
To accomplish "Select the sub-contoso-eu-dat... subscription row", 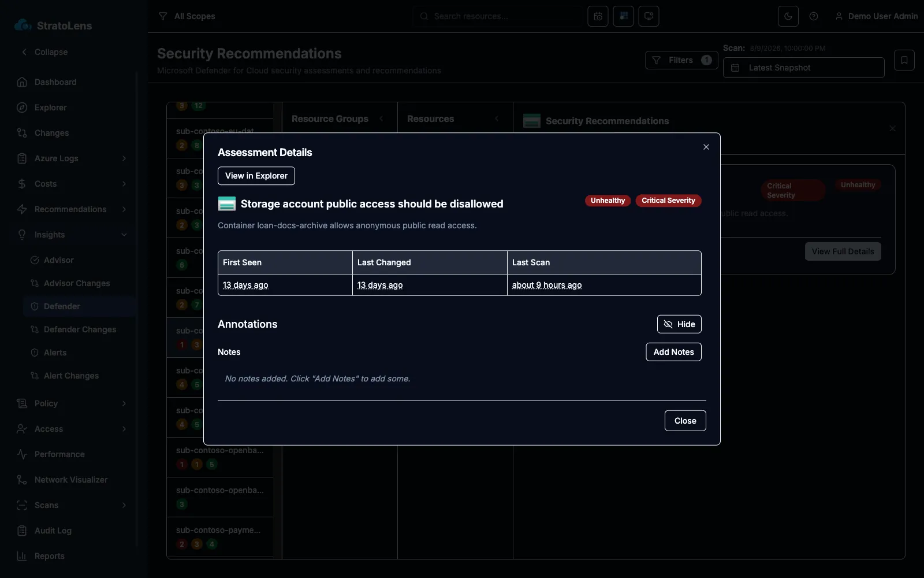I will click(x=220, y=139).
